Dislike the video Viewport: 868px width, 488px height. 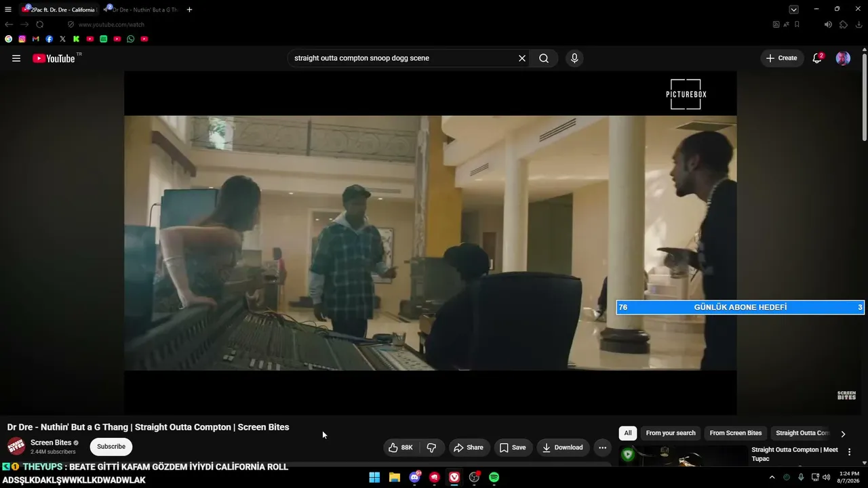tap(431, 447)
